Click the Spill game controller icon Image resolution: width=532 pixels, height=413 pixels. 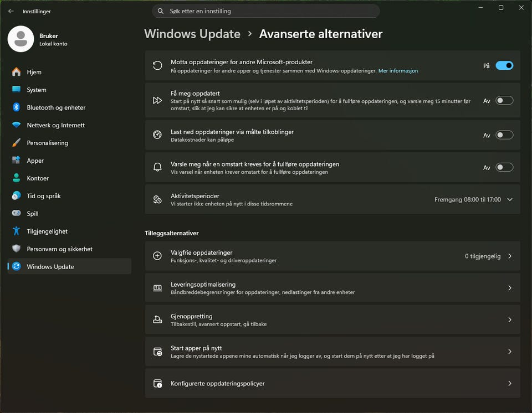(16, 214)
